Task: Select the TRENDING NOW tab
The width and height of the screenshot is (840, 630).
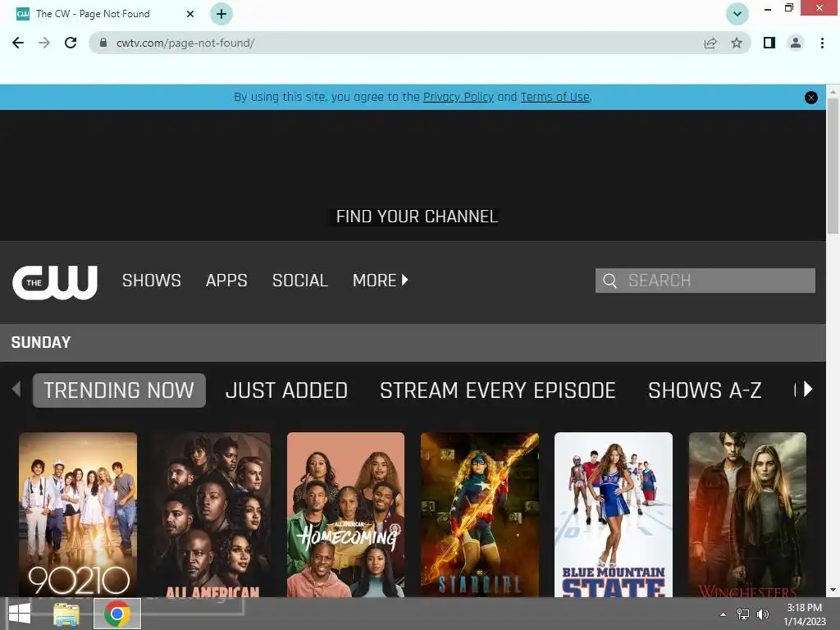Action: click(x=119, y=390)
